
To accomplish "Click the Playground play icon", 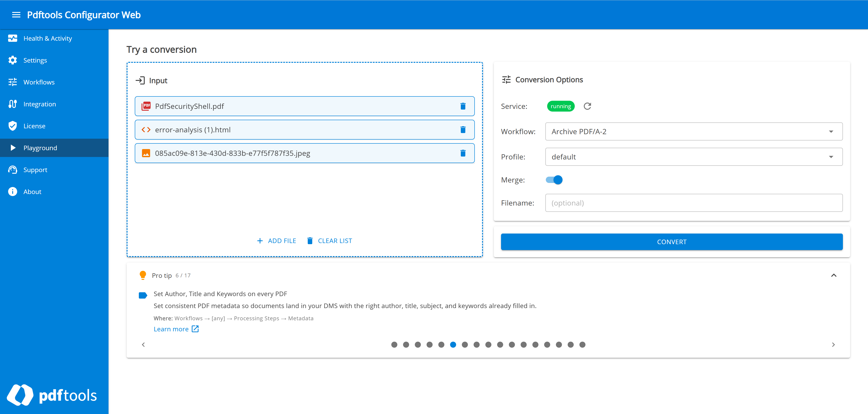I will coord(13,148).
